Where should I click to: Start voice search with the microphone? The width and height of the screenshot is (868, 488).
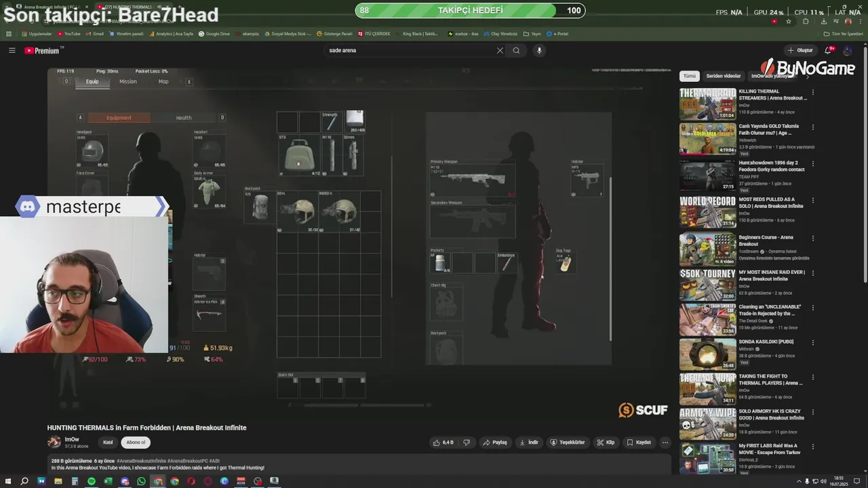tap(539, 50)
